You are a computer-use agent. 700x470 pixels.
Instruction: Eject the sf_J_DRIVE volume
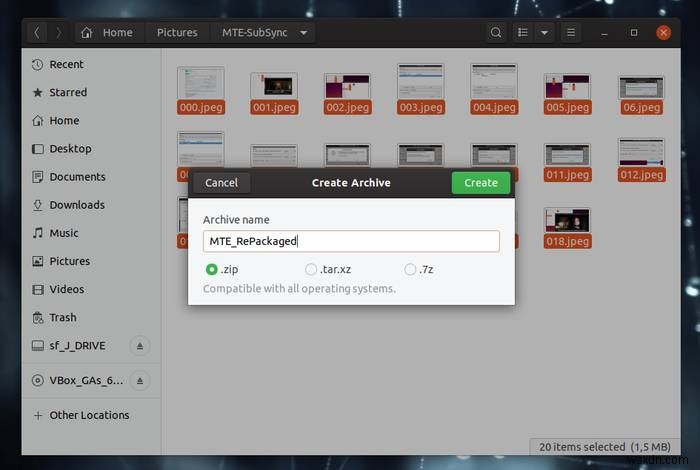tap(140, 346)
